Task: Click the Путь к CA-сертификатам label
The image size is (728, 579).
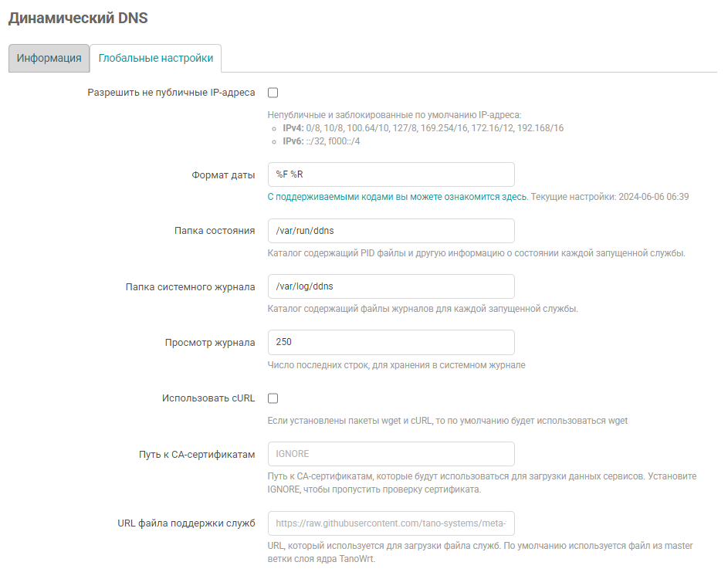Action: (191, 455)
